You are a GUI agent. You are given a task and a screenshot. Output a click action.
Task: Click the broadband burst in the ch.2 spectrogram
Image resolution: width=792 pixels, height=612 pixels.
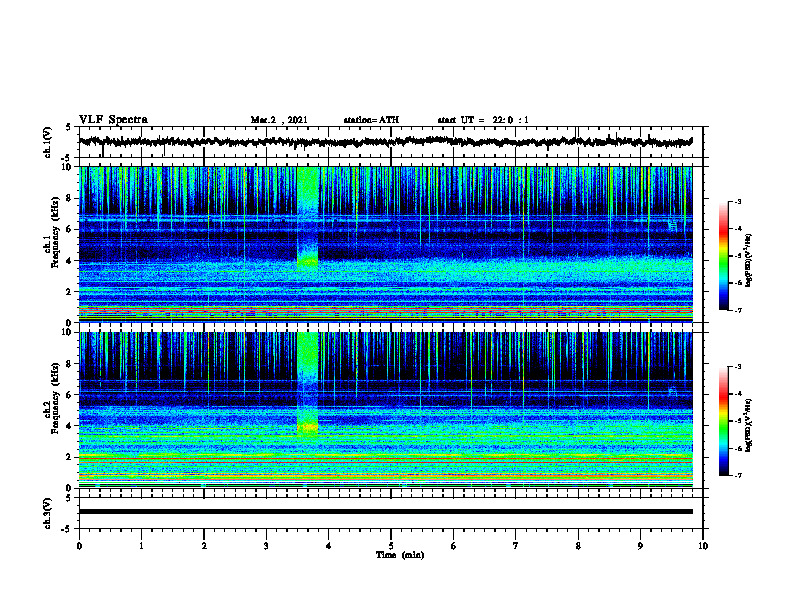click(x=308, y=384)
